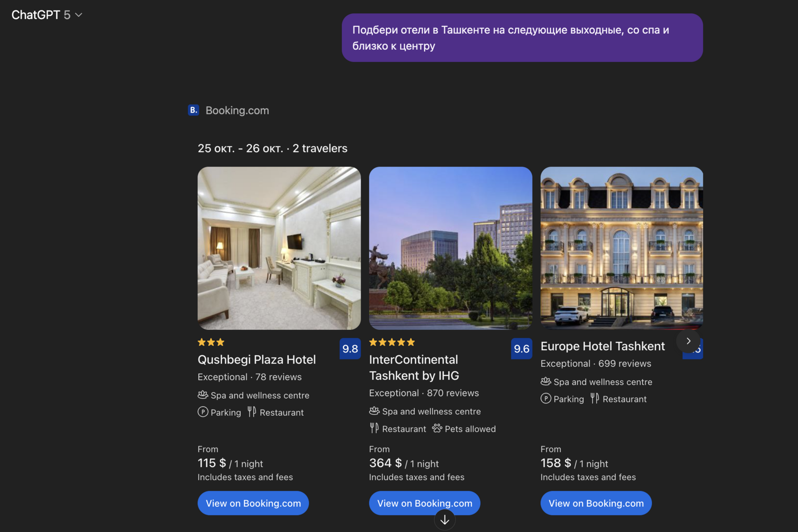
Task: Click the three-star rating of Qushbegi Plaza
Action: (x=211, y=342)
